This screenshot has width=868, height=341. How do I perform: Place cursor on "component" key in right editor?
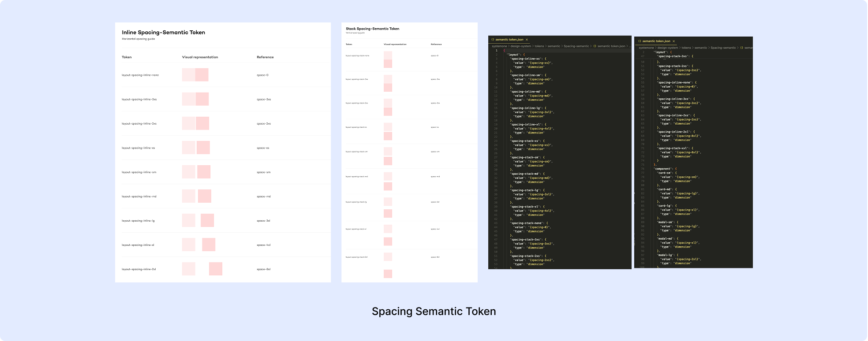pyautogui.click(x=663, y=169)
